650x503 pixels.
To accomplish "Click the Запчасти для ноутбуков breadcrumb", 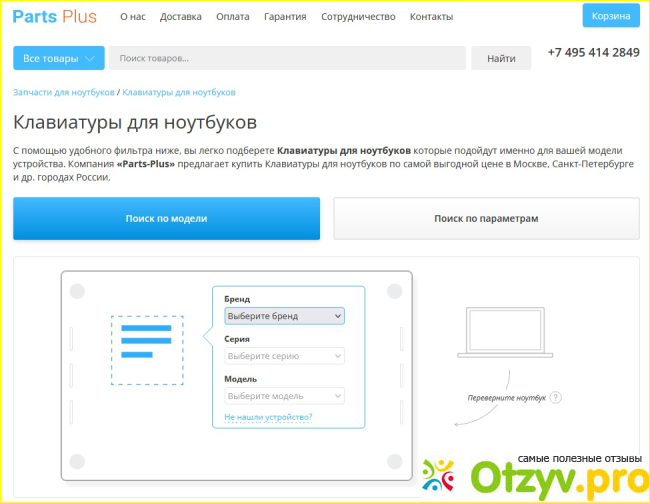I will 63,92.
